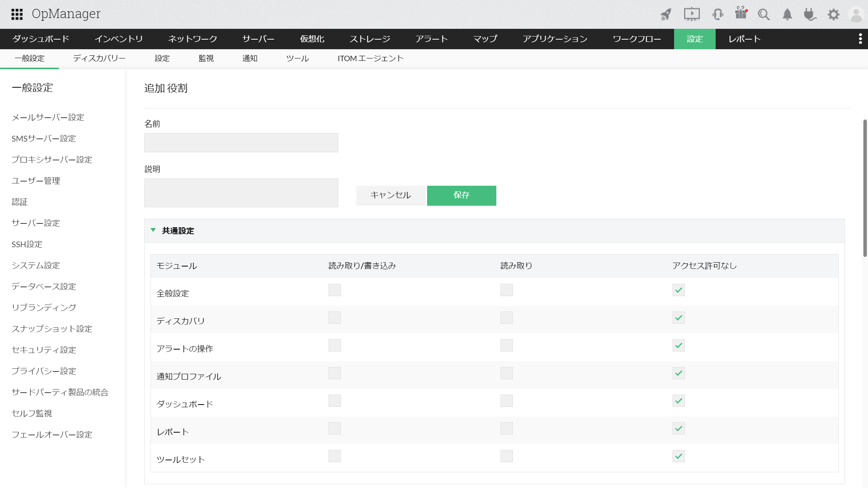
Task: Click the plug integrations icon
Action: (810, 15)
